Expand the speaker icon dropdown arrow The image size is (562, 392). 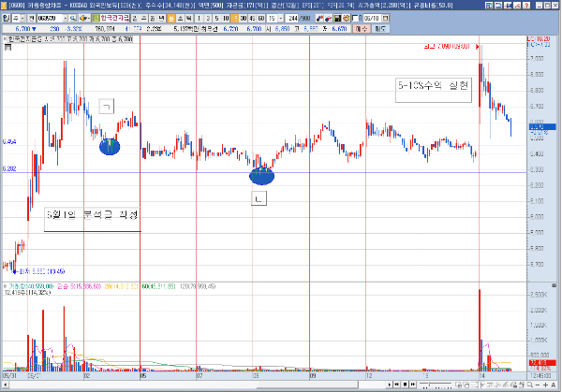pyautogui.click(x=89, y=19)
